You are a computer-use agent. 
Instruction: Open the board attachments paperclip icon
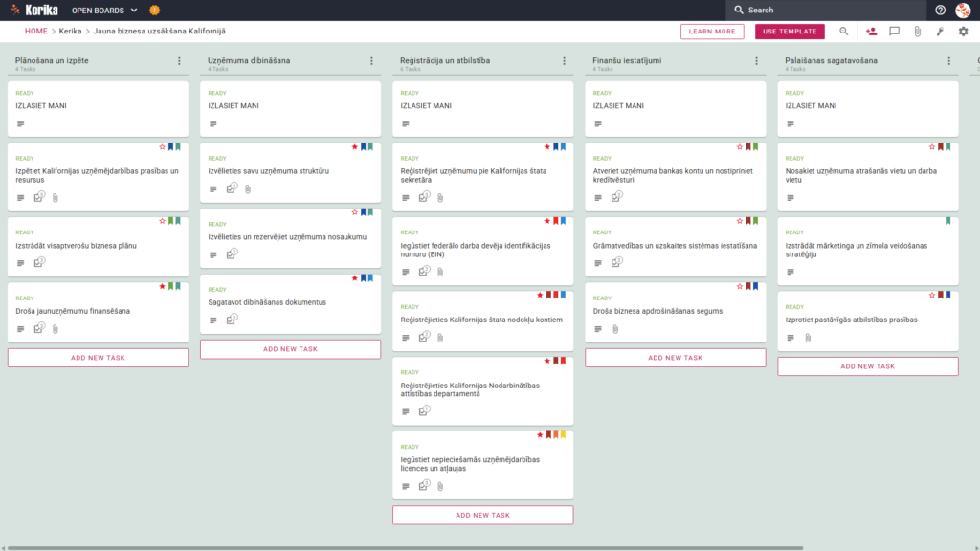coord(918,32)
